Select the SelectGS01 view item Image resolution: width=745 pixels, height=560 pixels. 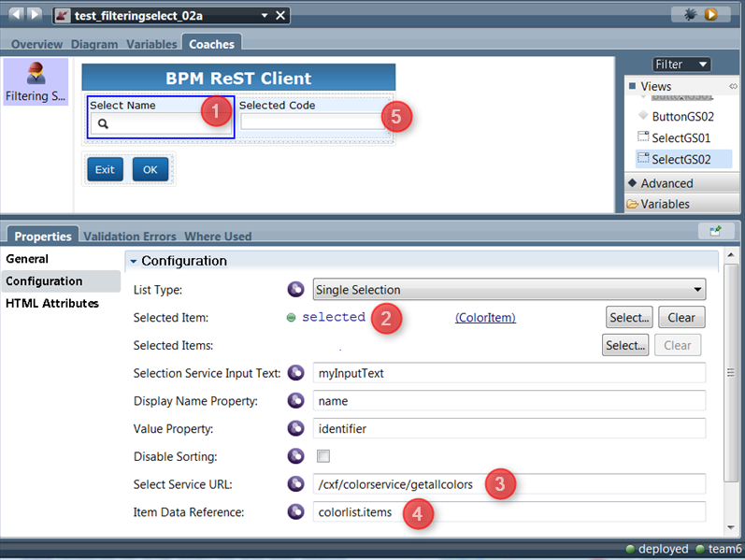[682, 137]
